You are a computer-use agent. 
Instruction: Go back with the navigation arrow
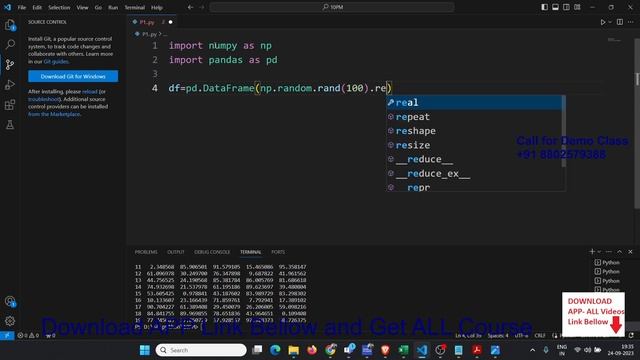pos(191,7)
